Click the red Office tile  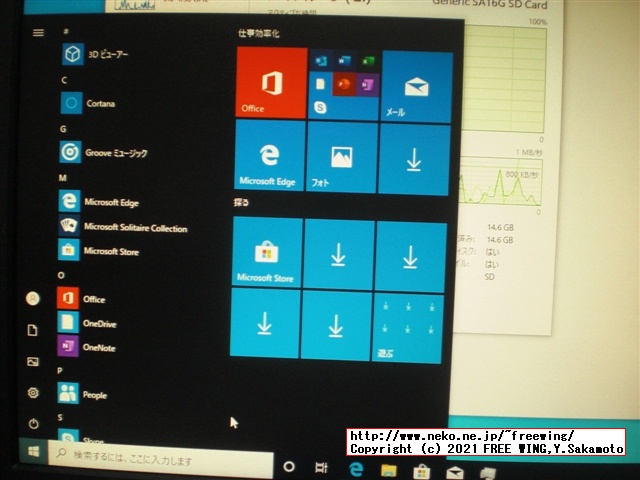tap(271, 83)
